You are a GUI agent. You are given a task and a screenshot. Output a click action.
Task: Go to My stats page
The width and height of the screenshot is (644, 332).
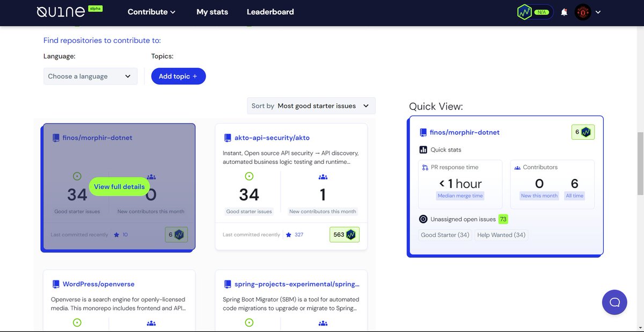coord(212,12)
